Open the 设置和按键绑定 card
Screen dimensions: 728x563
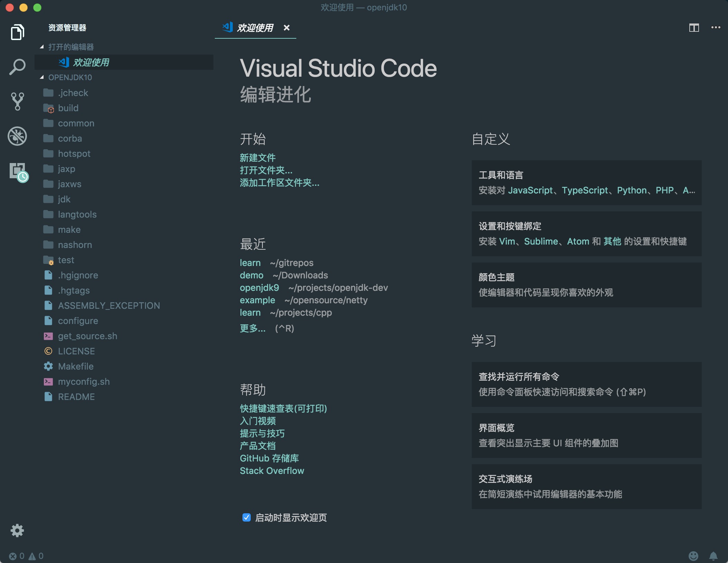click(x=586, y=234)
